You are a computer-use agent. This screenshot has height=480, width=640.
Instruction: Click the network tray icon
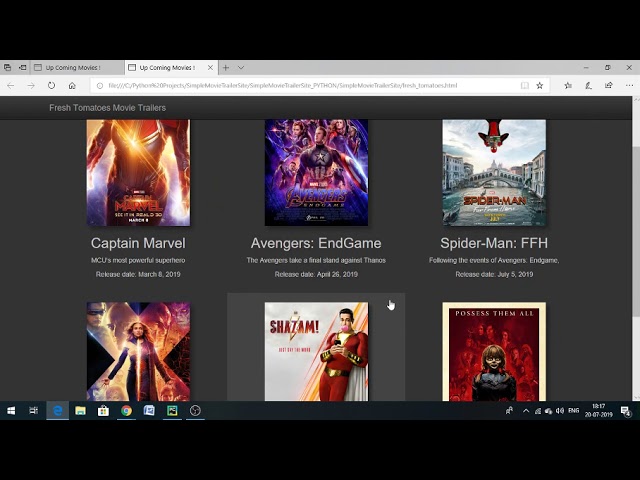[538, 411]
